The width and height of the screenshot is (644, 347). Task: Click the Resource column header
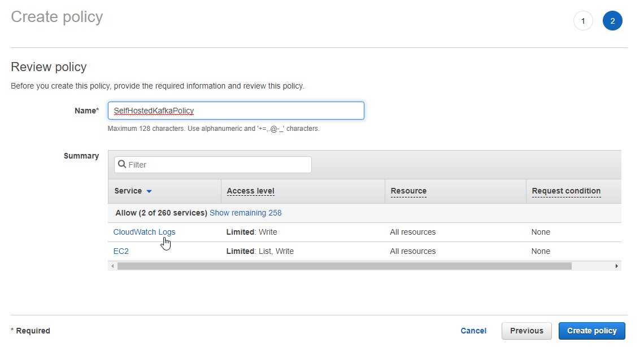(x=408, y=191)
